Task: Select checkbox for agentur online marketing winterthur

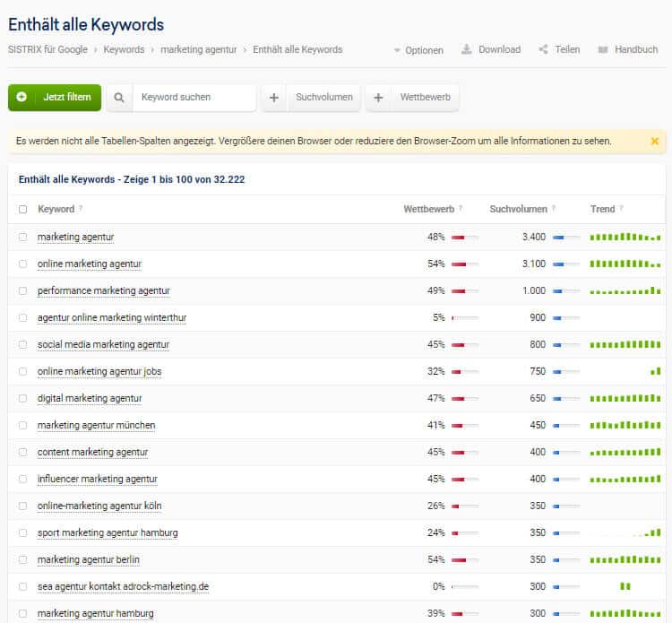Action: click(22, 317)
